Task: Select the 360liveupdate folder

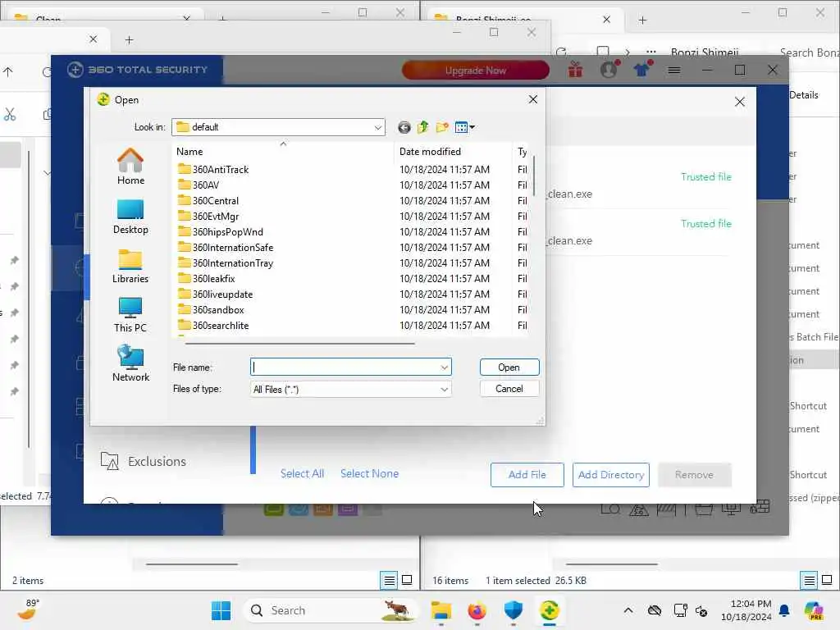Action: (216, 294)
